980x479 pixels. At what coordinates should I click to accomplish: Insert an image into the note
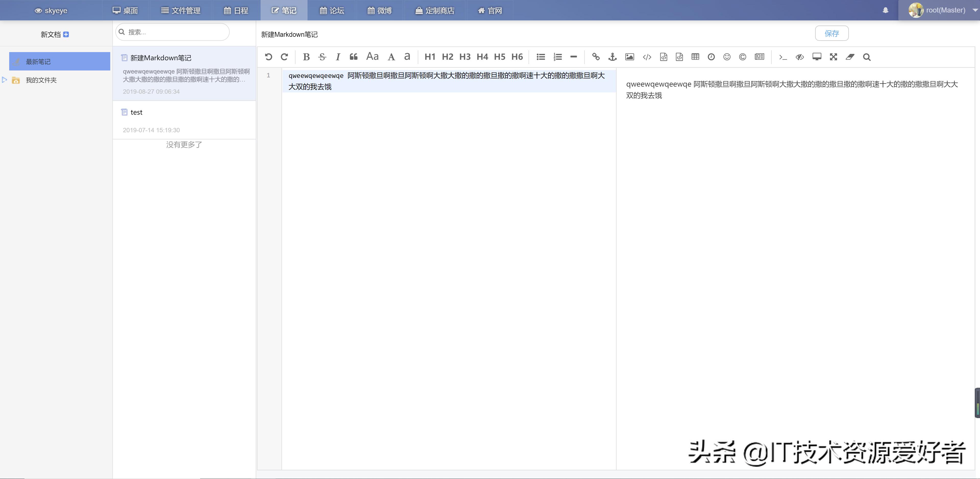point(629,57)
